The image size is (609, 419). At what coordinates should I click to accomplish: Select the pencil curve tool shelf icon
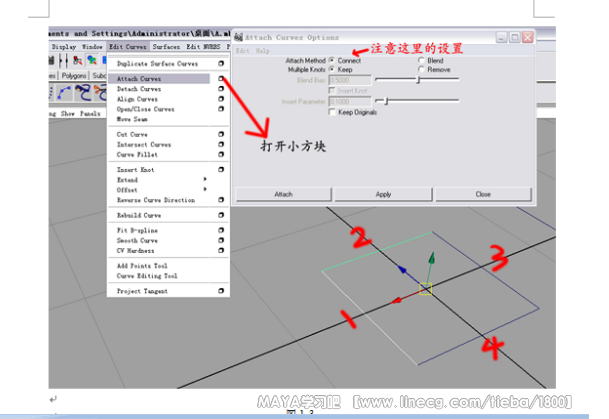[x=83, y=93]
